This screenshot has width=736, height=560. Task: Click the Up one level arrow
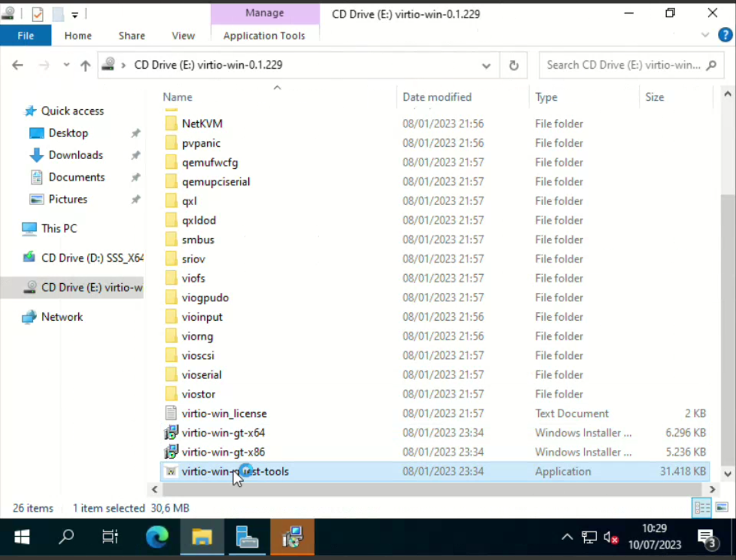click(x=85, y=65)
